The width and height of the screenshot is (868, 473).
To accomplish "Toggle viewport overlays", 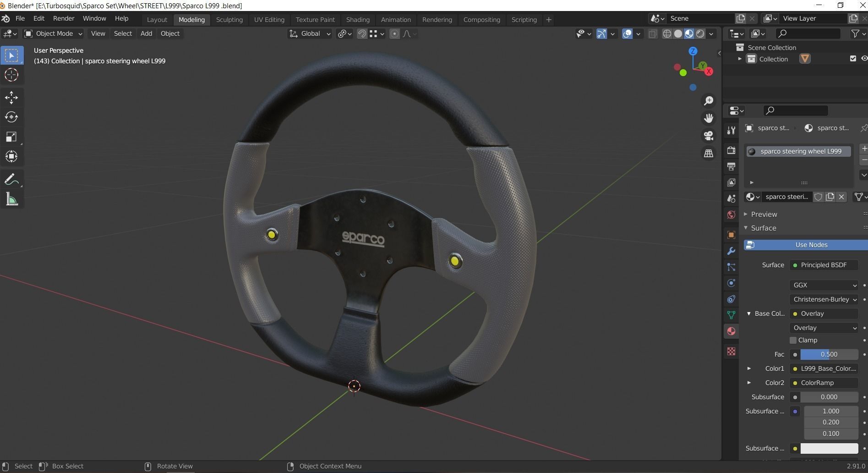I will (627, 33).
